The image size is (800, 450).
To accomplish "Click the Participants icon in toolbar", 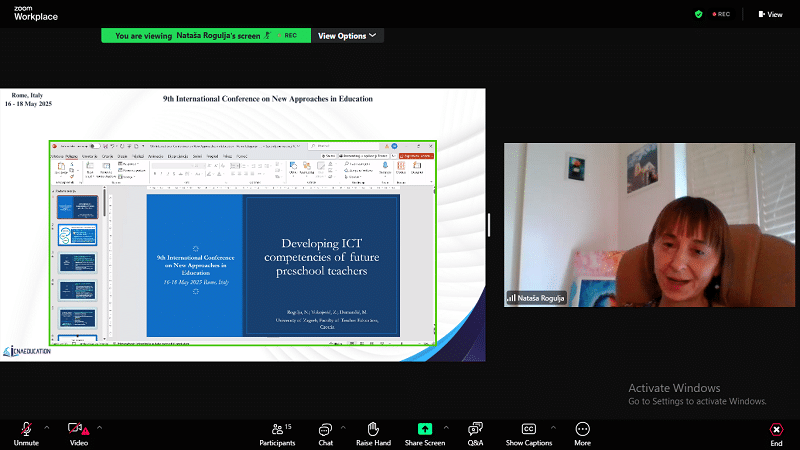I will click(x=277, y=429).
